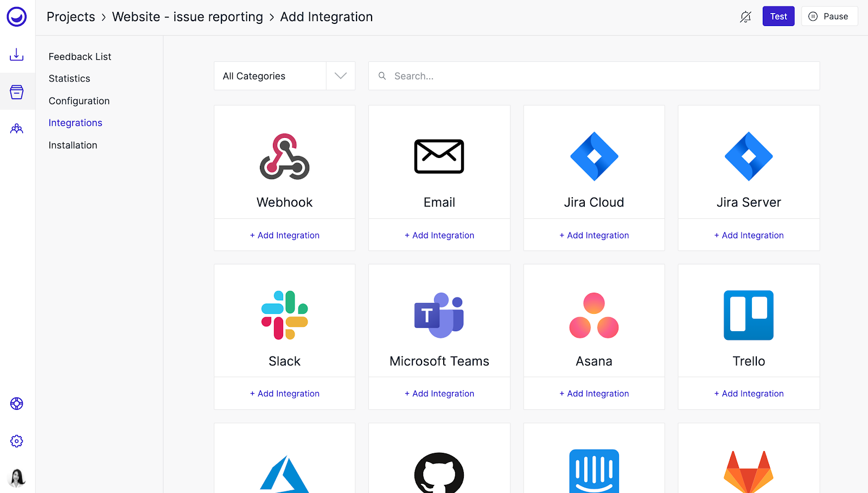The image size is (868, 493).
Task: Click the Asana card title text
Action: point(594,361)
